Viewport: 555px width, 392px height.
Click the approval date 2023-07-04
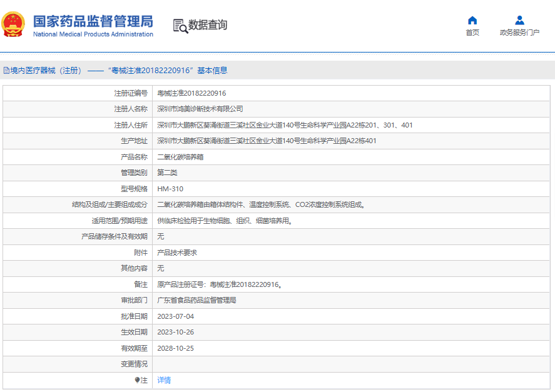tap(175, 316)
